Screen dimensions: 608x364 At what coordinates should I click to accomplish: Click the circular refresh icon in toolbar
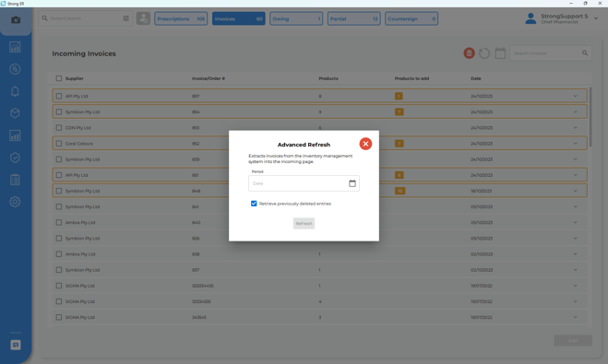tap(484, 53)
